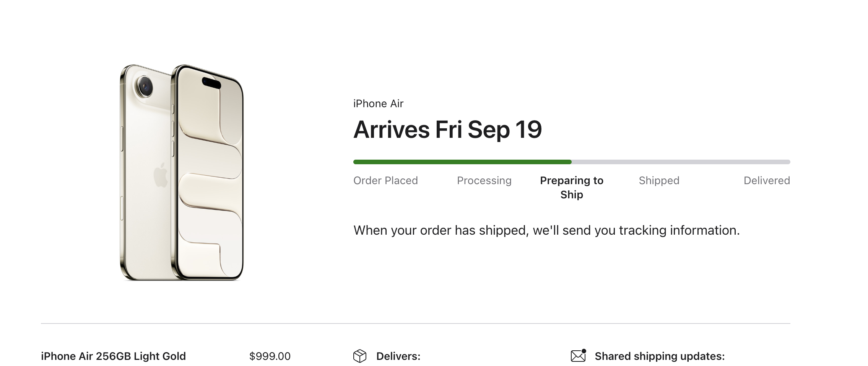Click the gray unfilled part of progress bar
Image resolution: width=868 pixels, height=366 pixels.
tap(681, 162)
